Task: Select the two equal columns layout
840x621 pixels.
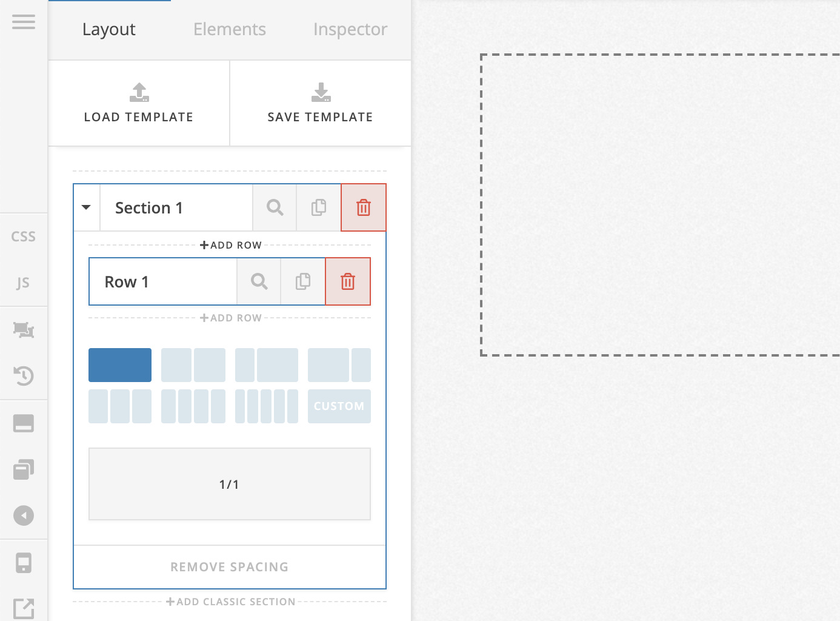Action: (193, 365)
